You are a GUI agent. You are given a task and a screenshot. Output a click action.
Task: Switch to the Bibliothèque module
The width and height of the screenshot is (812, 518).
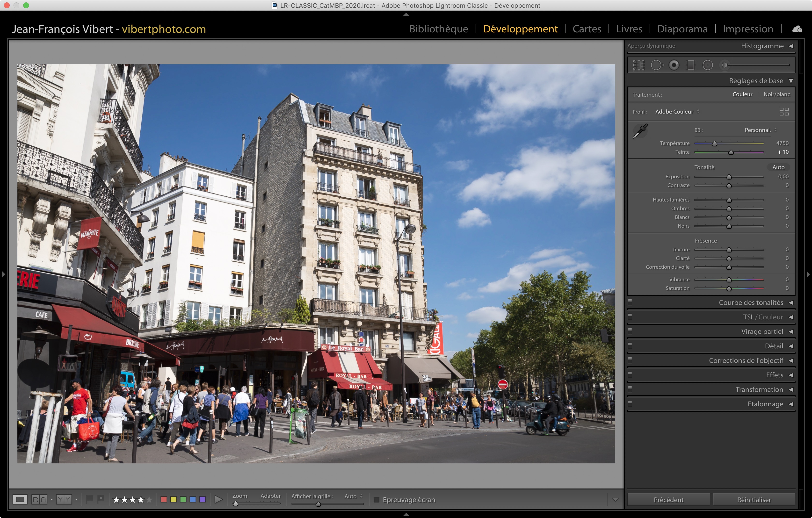438,29
